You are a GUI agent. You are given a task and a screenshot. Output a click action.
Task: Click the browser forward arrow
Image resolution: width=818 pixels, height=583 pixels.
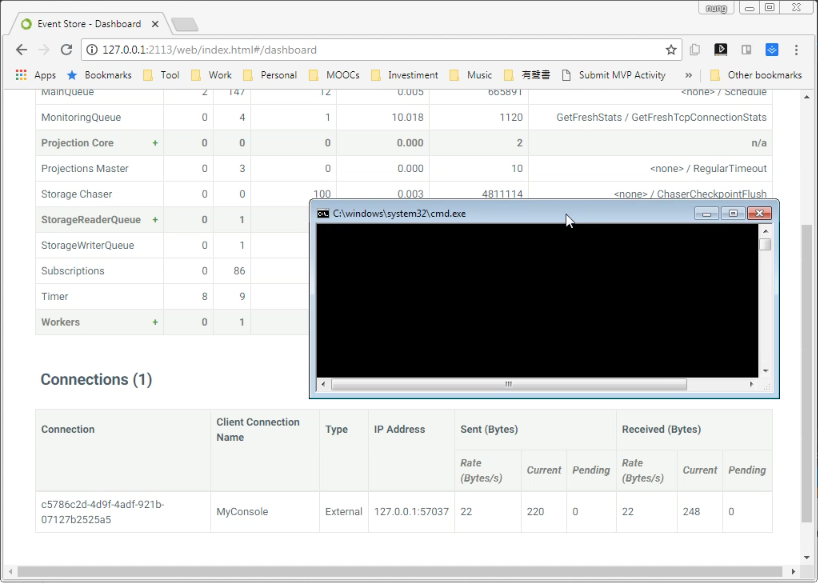click(44, 50)
